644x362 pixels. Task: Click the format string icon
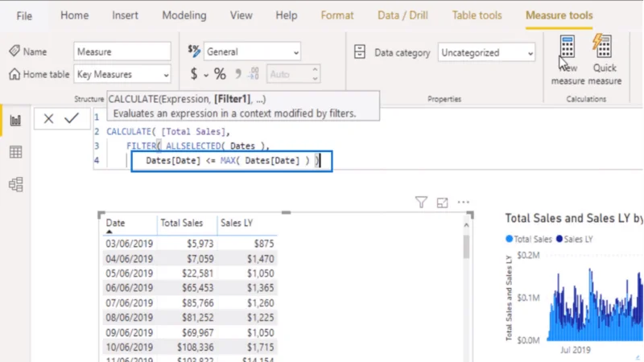pos(194,51)
